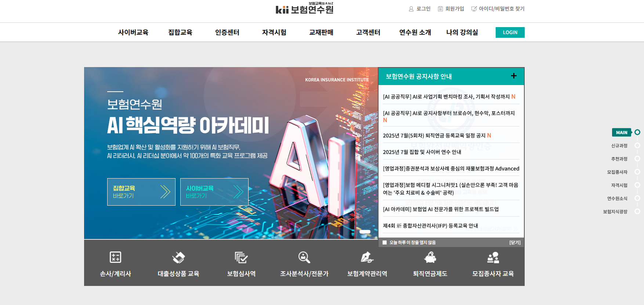The image size is (644, 305).
Task: Click the green MAIN side label
Action: pyautogui.click(x=622, y=132)
